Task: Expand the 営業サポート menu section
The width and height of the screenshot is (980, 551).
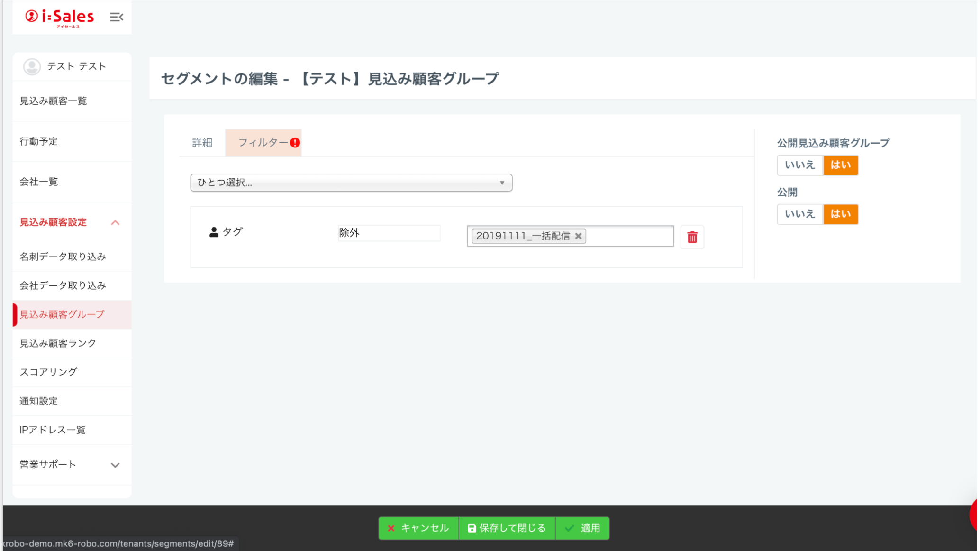Action: pyautogui.click(x=115, y=465)
